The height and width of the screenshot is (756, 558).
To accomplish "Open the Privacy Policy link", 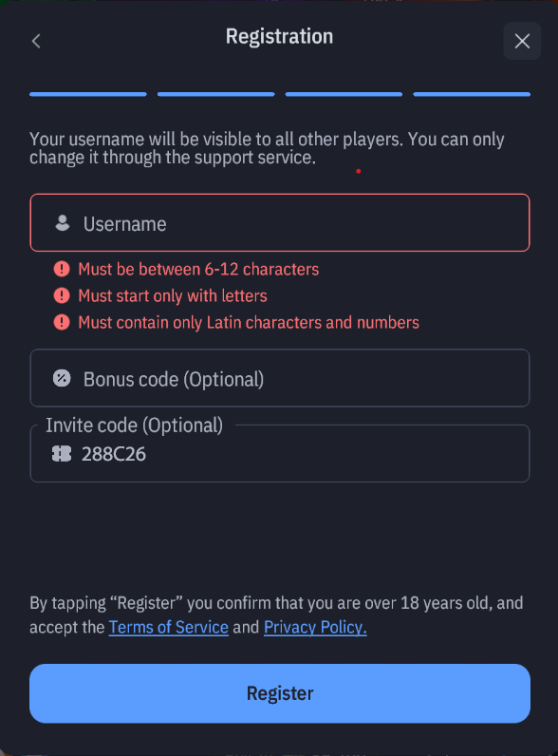I will coord(315,627).
